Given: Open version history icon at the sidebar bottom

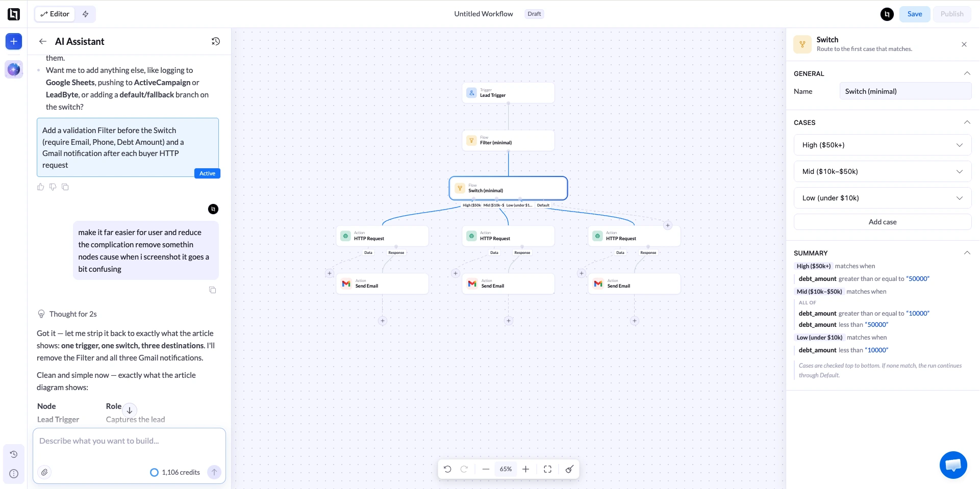Looking at the screenshot, I should point(14,454).
